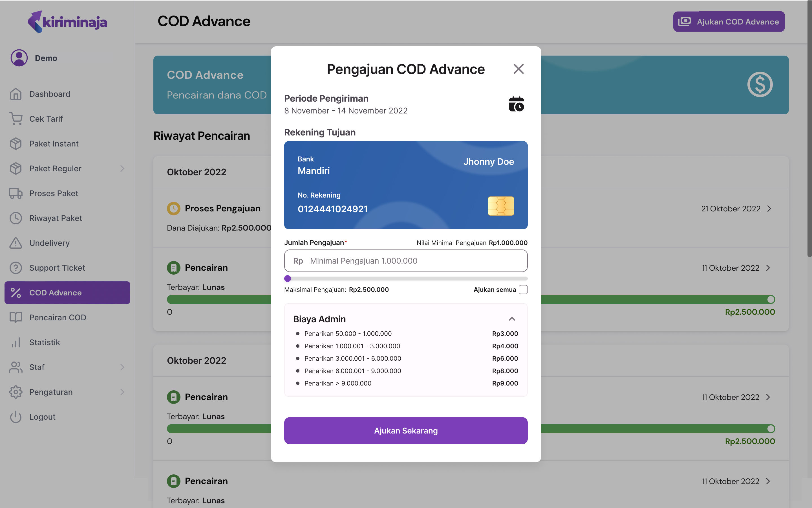Expand the Paket Reguler submenu chevron
Image resolution: width=812 pixels, height=508 pixels.
click(122, 168)
